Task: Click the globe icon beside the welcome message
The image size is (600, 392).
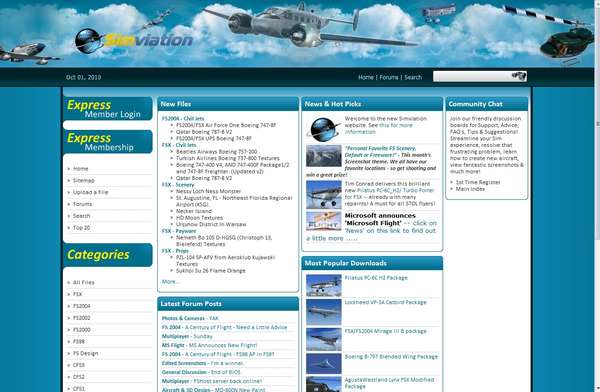Action: 323,129
